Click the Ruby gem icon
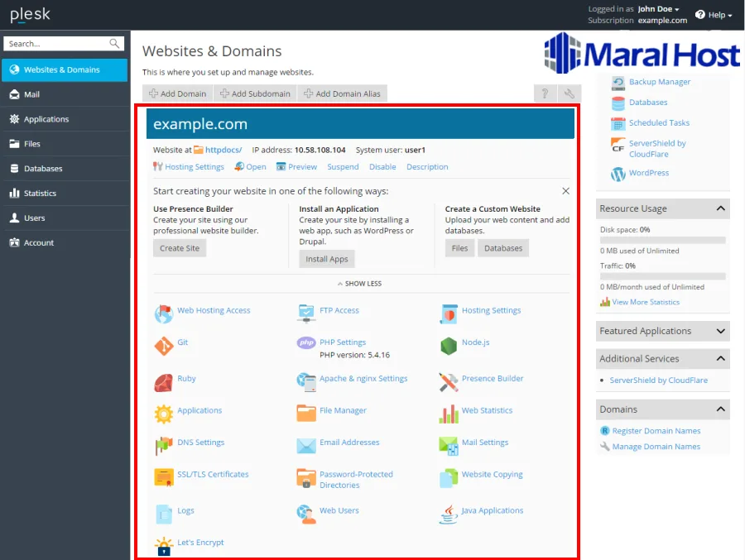 pos(163,382)
